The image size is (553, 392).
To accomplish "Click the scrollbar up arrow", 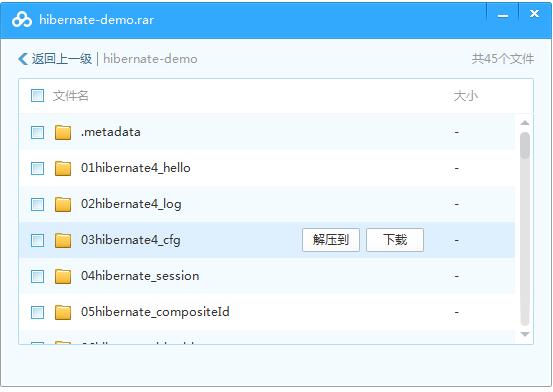I will (525, 123).
